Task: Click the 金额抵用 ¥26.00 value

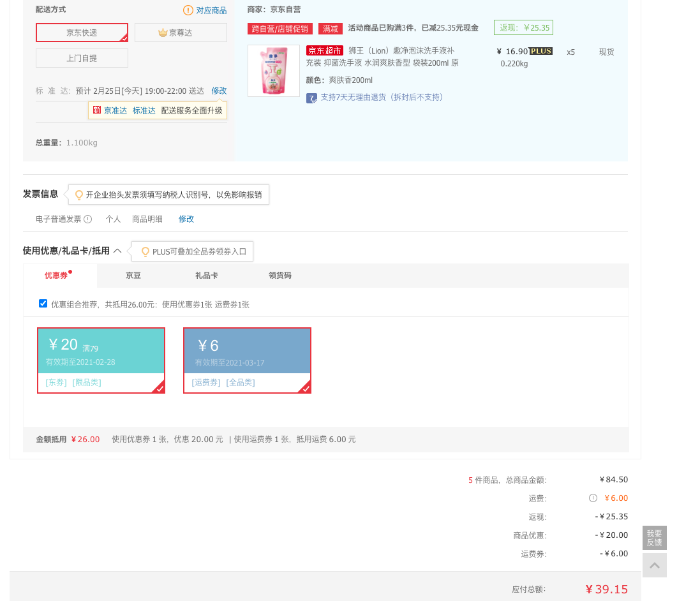Action: pyautogui.click(x=86, y=440)
